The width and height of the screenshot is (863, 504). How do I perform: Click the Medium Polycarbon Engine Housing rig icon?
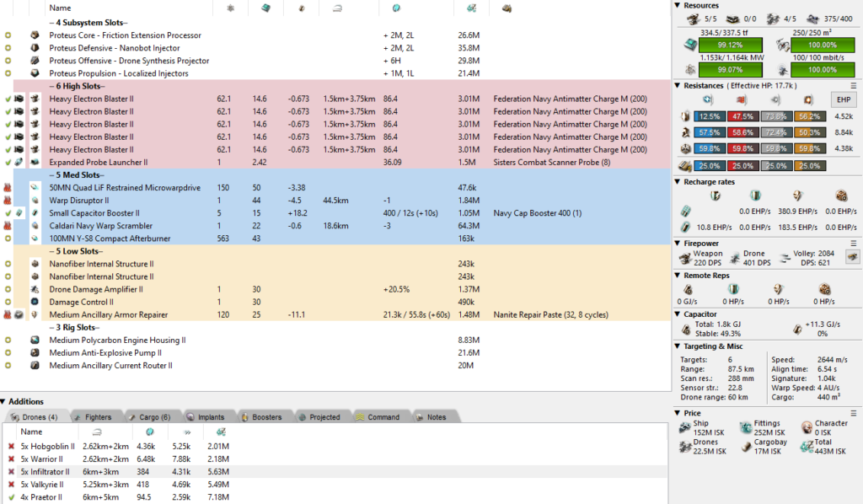click(35, 340)
